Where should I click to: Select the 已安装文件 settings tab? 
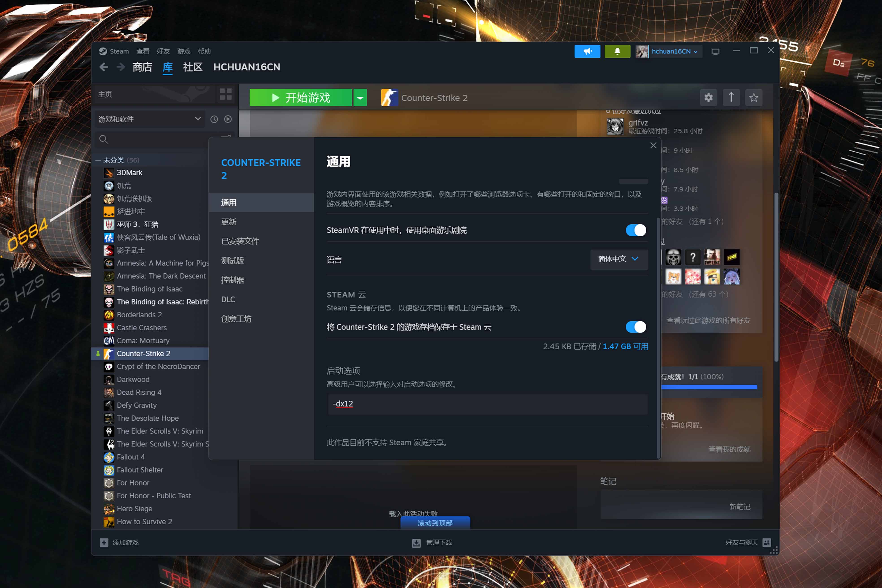click(x=261, y=241)
